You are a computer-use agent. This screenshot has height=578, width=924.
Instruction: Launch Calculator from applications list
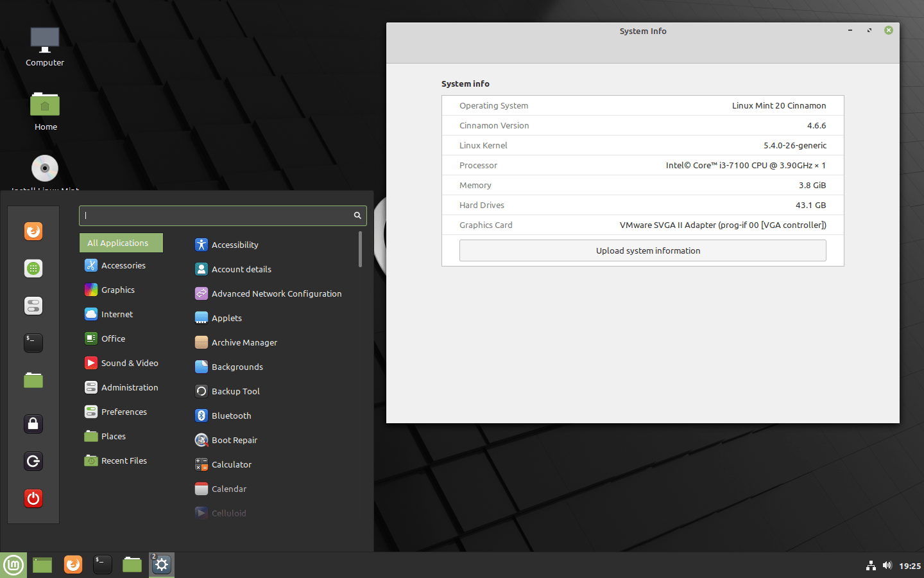click(x=231, y=465)
